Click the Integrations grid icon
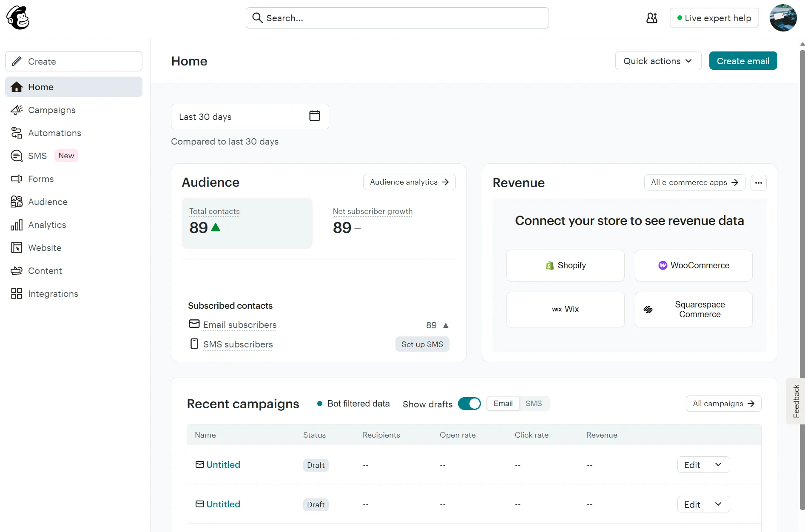Screen dimensions: 805x532 tap(17, 293)
